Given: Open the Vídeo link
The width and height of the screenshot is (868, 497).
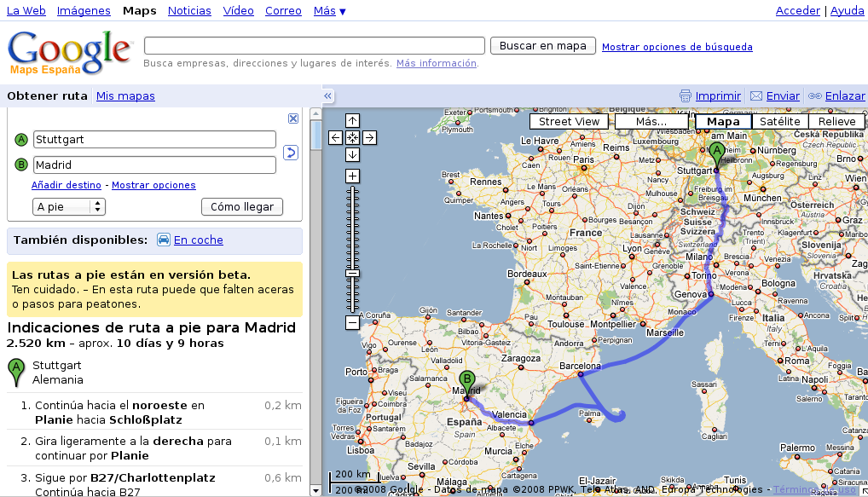Looking at the screenshot, I should click(238, 10).
